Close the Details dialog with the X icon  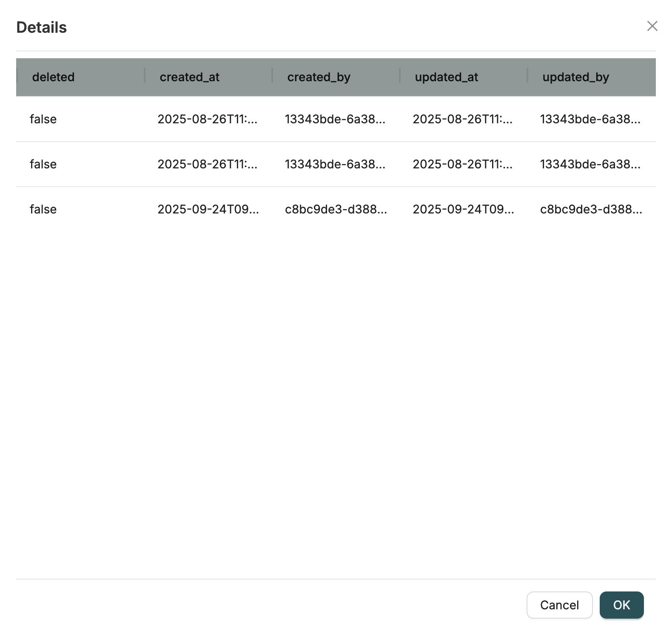pyautogui.click(x=652, y=26)
